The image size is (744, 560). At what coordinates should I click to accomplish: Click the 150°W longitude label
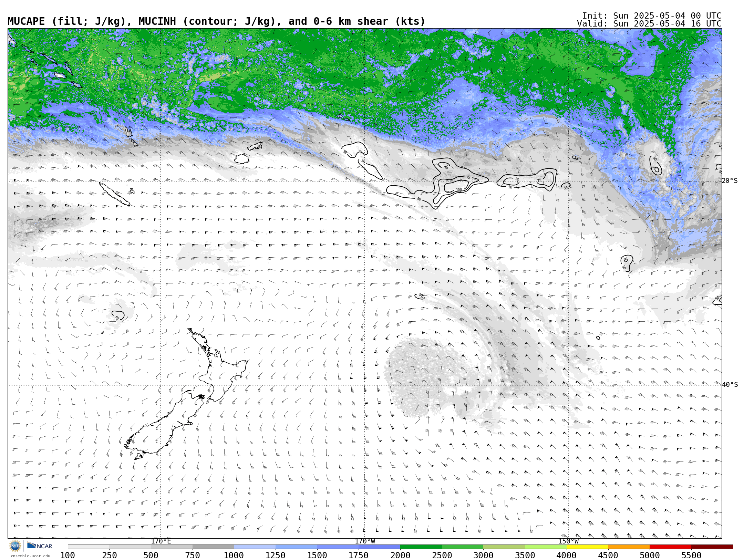[x=568, y=541]
